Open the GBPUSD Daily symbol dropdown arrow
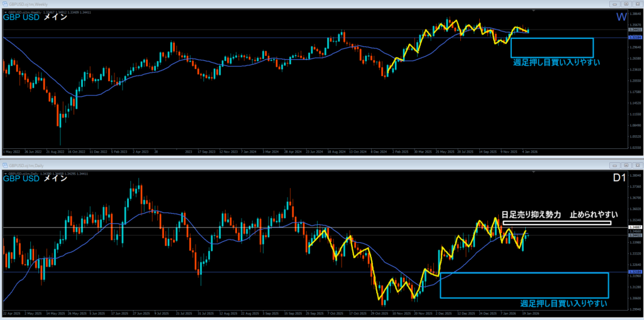The image size is (644, 320). (5, 174)
